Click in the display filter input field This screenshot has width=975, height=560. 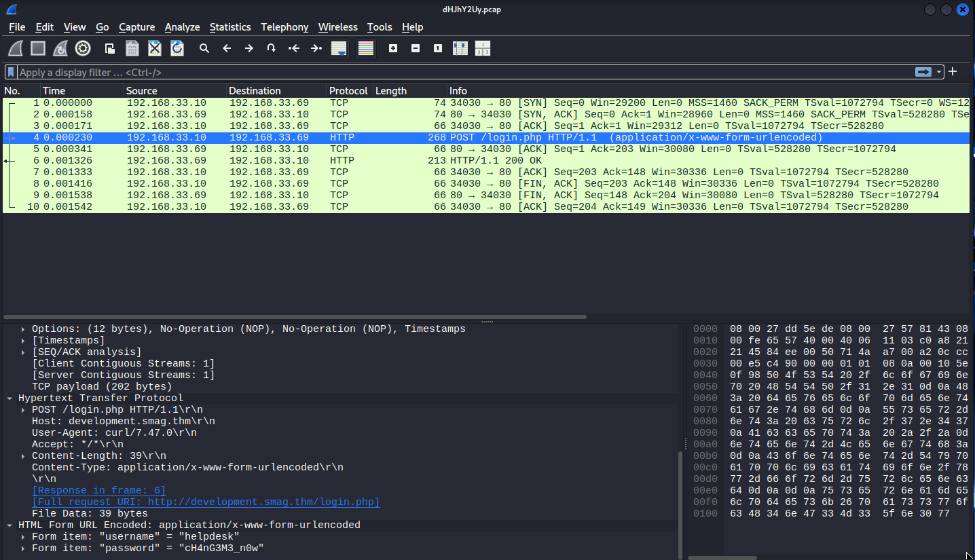point(462,72)
